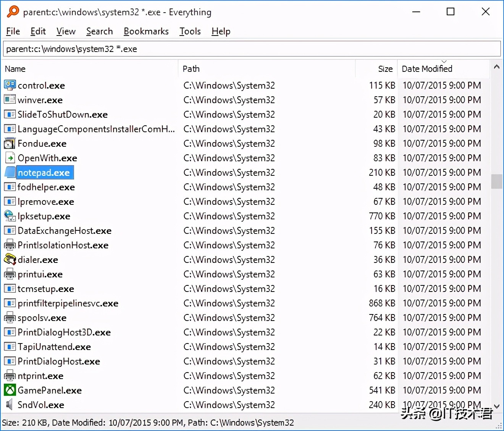Open the Bookmarks menu
The width and height of the screenshot is (504, 431).
146,31
